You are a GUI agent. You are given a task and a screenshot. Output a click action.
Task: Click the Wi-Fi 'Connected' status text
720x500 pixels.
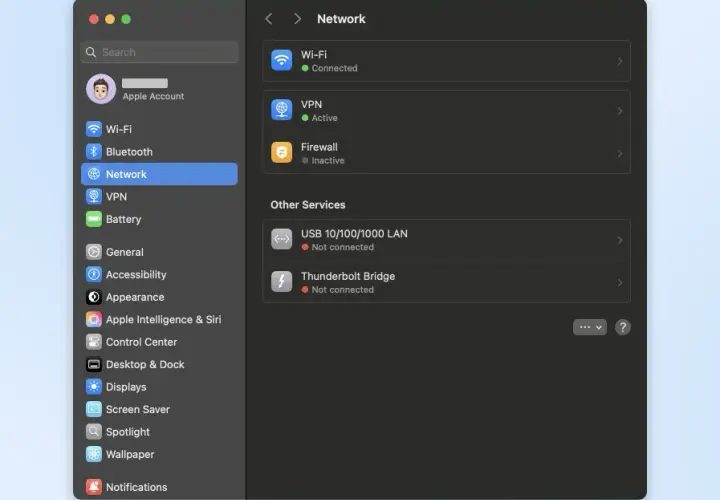335,68
